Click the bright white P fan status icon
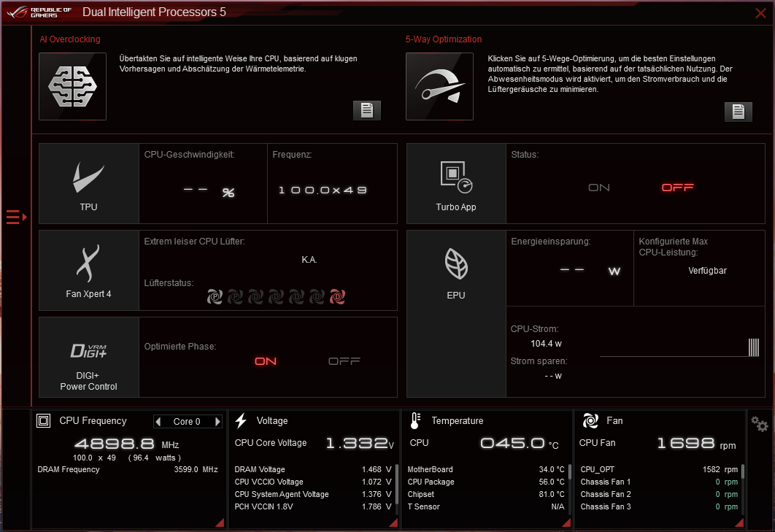This screenshot has height=532, width=775. click(215, 297)
